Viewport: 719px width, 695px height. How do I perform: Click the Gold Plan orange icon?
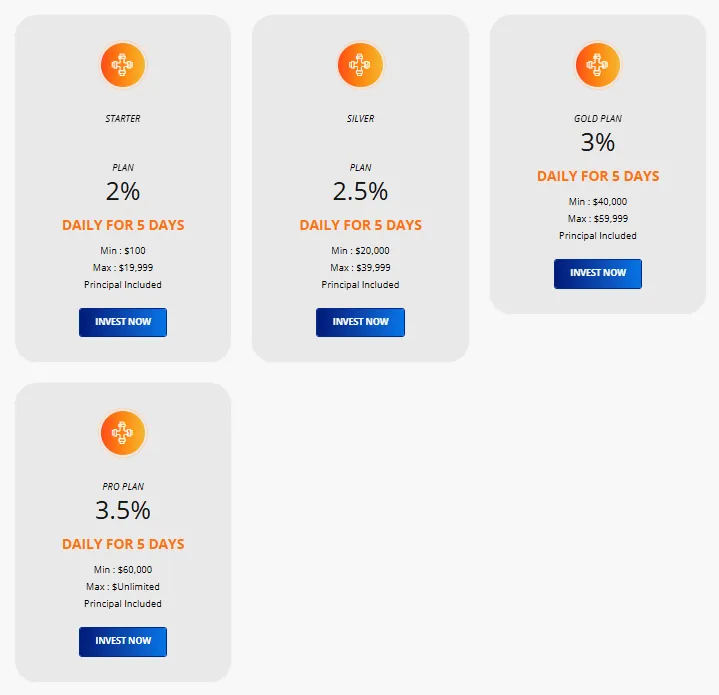[x=598, y=65]
